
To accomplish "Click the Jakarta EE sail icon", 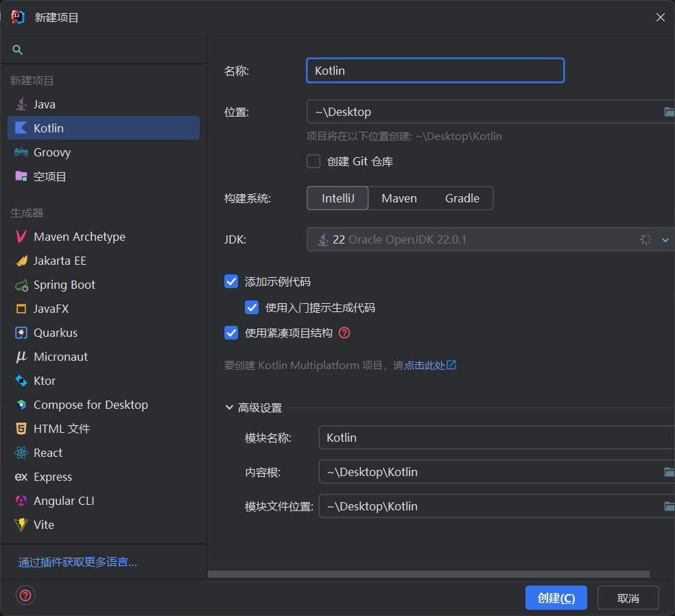I will click(x=21, y=261).
